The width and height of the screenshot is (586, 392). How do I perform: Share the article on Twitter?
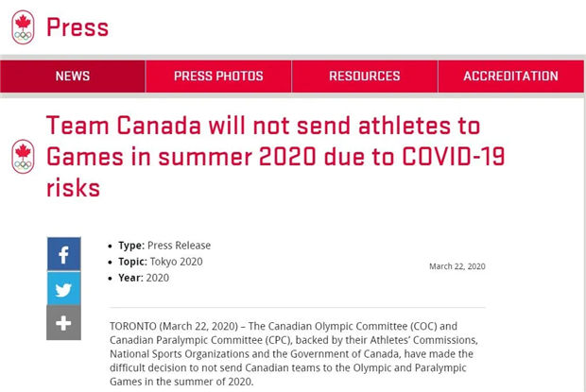[63, 288]
